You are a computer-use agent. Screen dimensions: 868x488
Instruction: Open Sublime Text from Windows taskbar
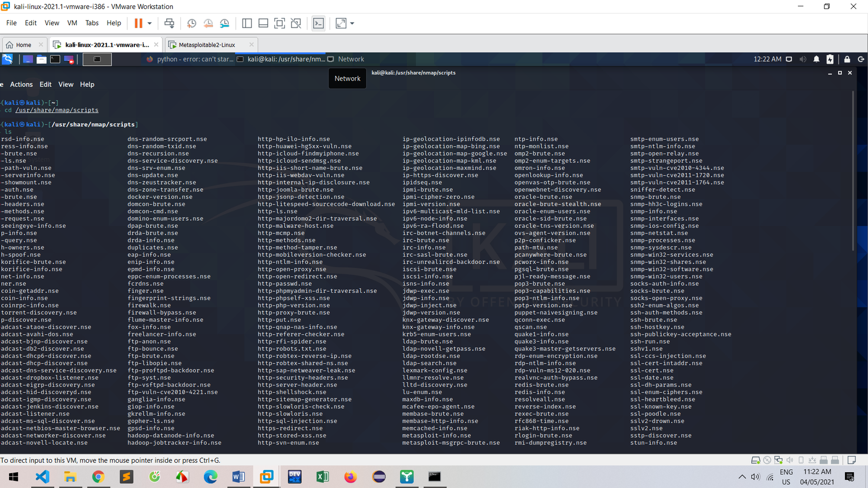(126, 477)
